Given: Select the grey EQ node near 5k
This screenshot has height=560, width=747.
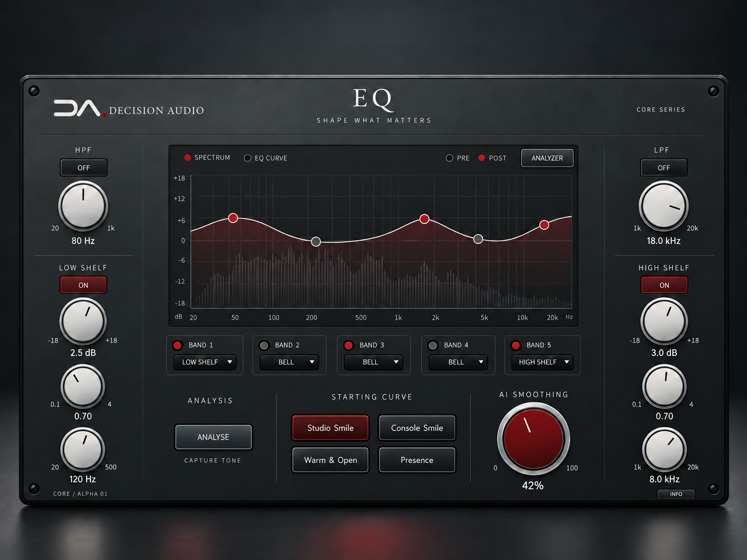Looking at the screenshot, I should [478, 239].
